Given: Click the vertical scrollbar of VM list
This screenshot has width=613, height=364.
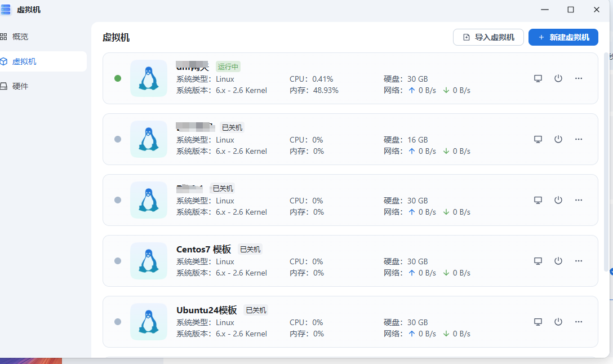Looking at the screenshot, I should 606,163.
